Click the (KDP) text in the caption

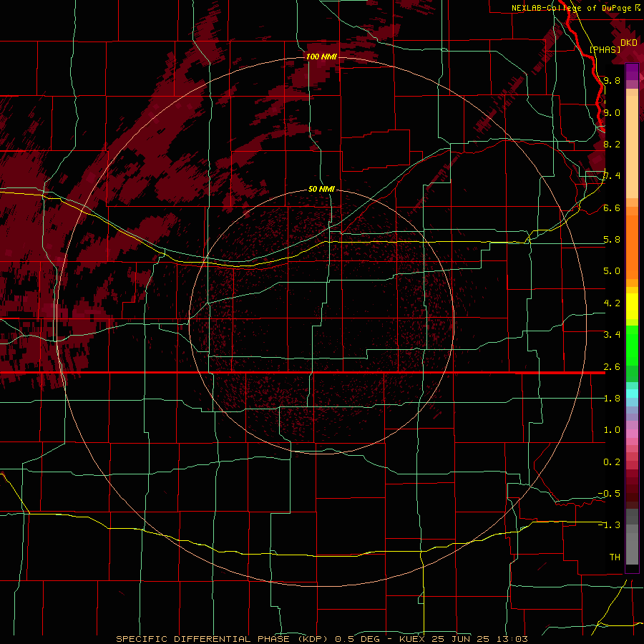(x=311, y=639)
